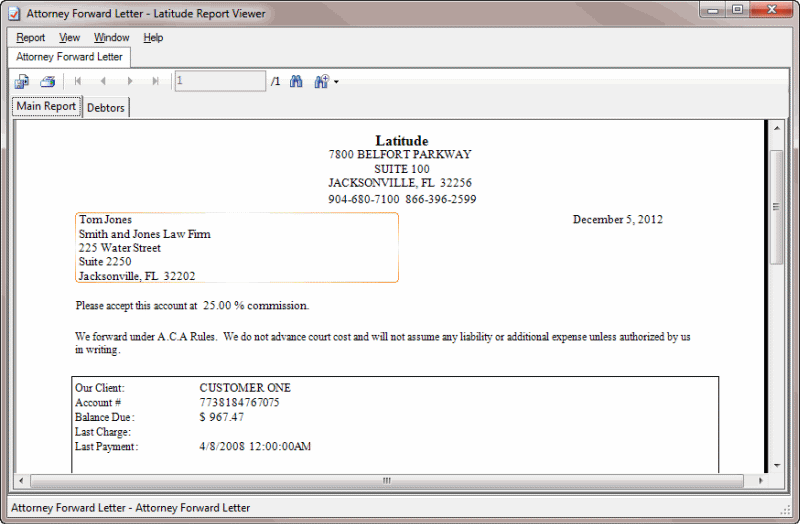Click the "We forward under A.C.A Rules" paragraph
The height and width of the screenshot is (524, 800).
click(383, 343)
